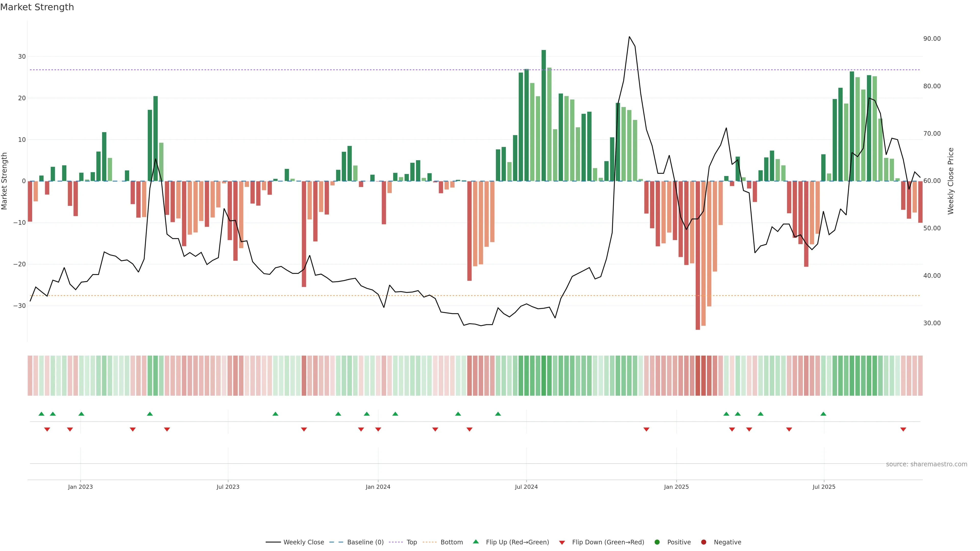Click the 90.00 right-axis price label
The image size is (980, 551).
pos(932,39)
